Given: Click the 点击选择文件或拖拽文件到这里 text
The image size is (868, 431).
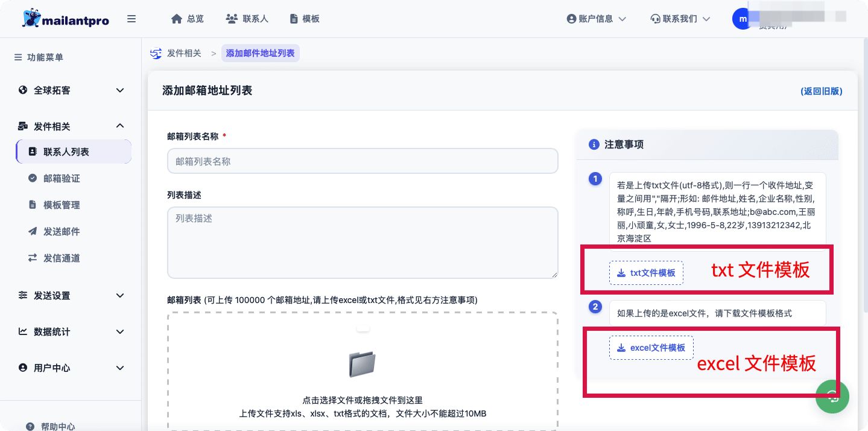Looking at the screenshot, I should (x=363, y=400).
